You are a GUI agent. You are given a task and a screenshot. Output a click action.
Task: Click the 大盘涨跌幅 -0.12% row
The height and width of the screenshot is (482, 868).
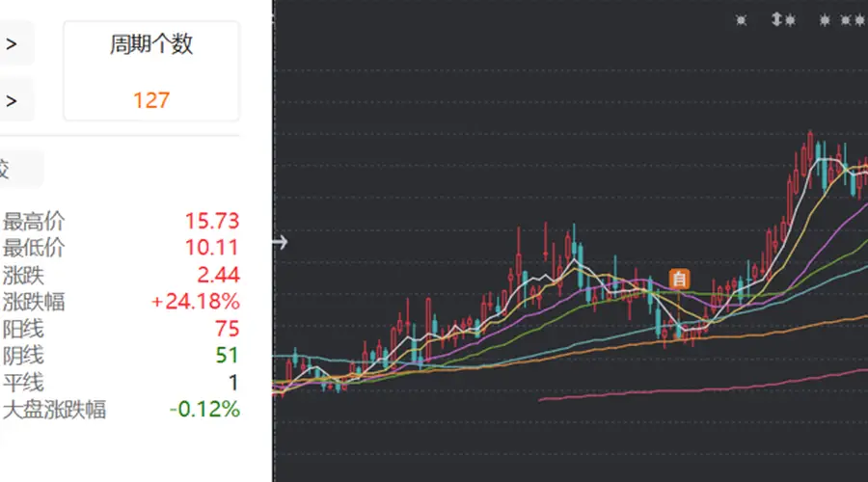point(121,410)
